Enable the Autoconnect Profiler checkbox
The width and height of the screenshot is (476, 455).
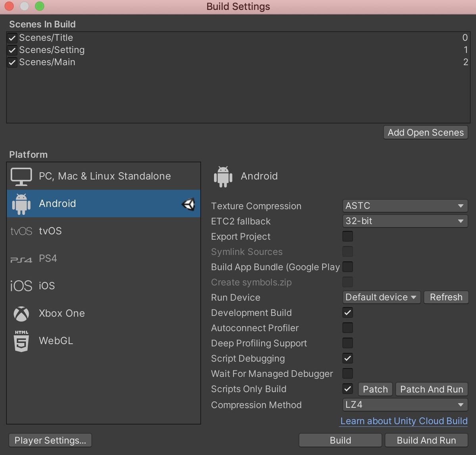pyautogui.click(x=347, y=328)
